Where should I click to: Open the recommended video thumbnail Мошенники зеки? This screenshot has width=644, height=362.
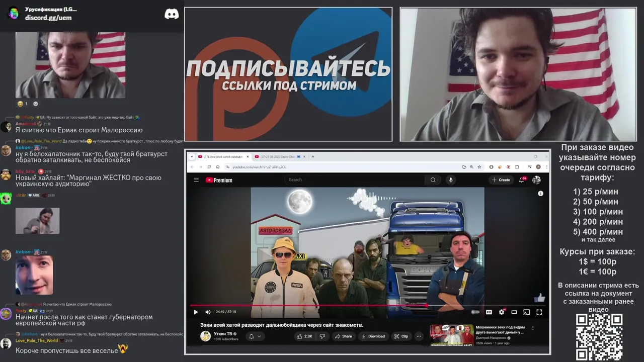pos(451,335)
